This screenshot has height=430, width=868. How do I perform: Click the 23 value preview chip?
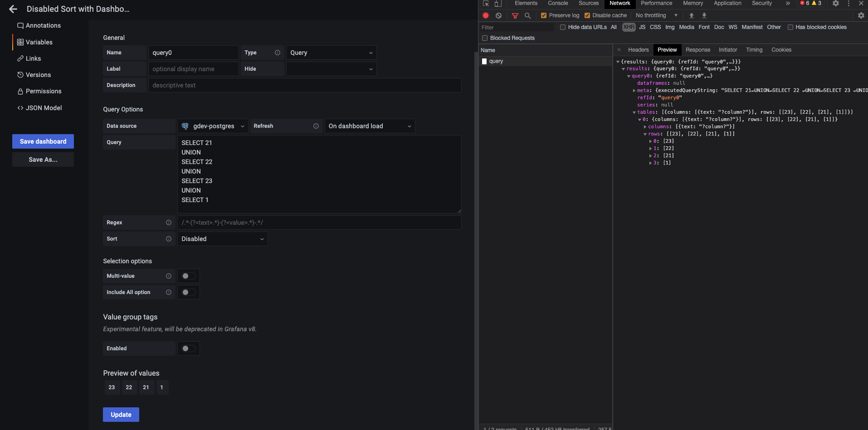pos(112,387)
